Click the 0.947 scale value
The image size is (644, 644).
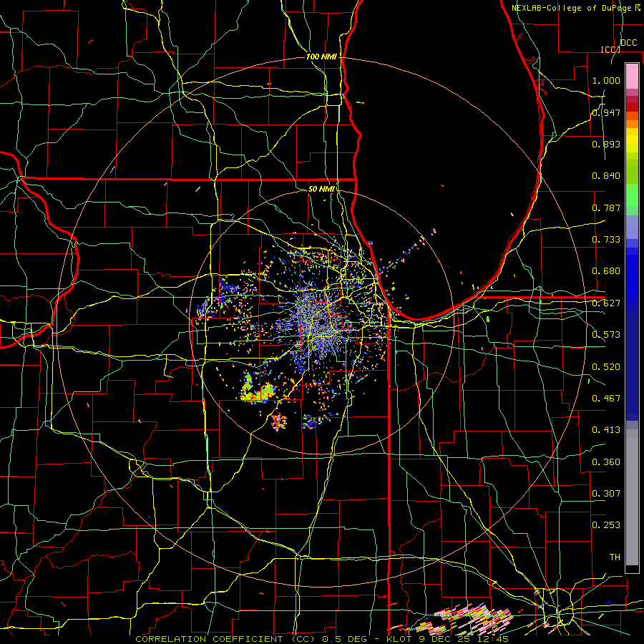pos(606,112)
